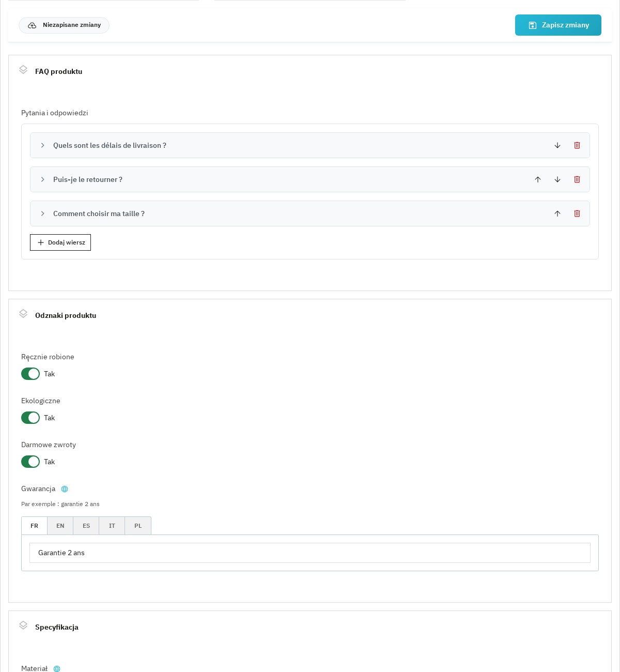Click the layers icon beside Odznaki produktu
620x672 pixels.
[x=23, y=313]
